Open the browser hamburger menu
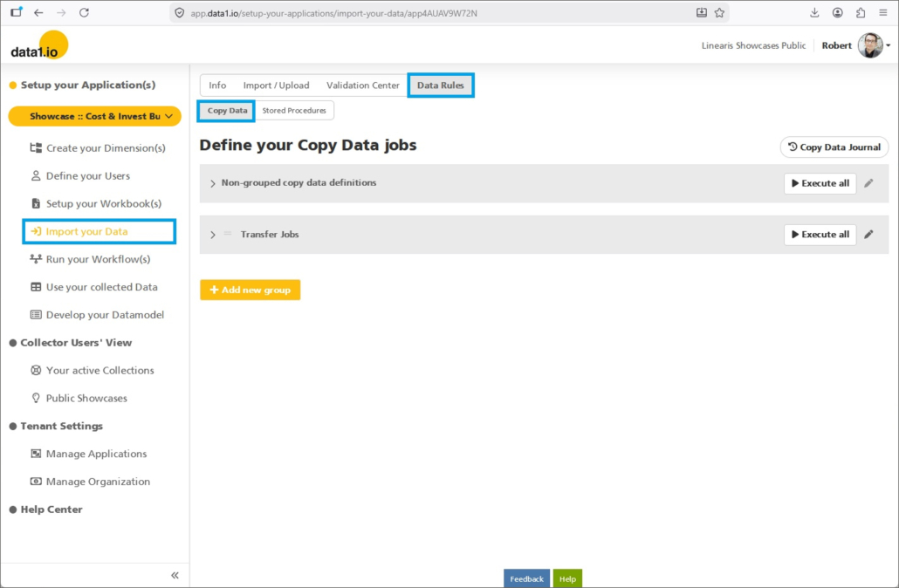The width and height of the screenshot is (899, 588). pyautogui.click(x=883, y=13)
